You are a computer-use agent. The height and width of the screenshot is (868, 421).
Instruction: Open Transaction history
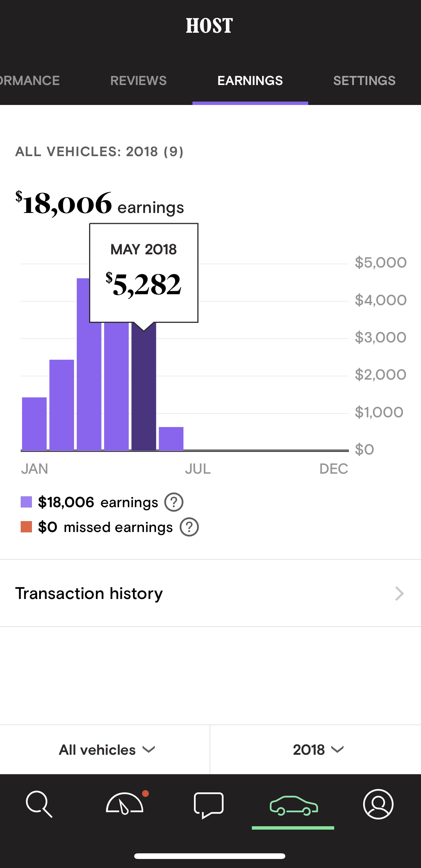click(210, 593)
